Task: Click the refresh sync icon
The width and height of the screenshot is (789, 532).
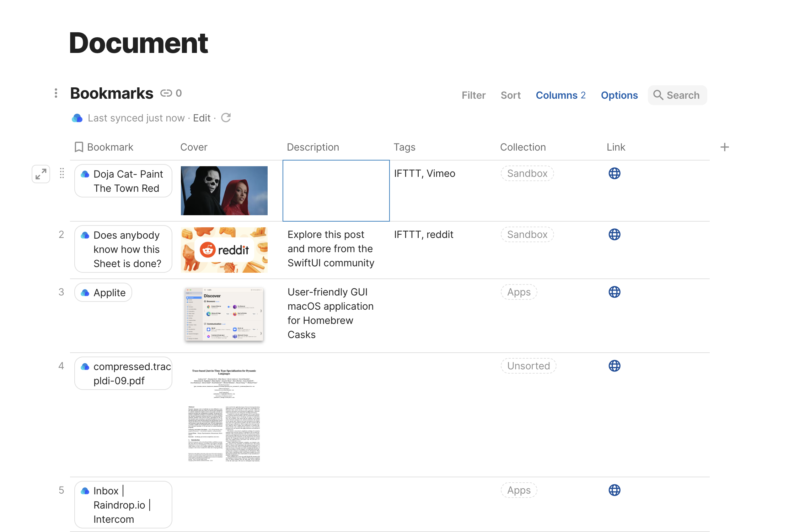Action: (226, 118)
